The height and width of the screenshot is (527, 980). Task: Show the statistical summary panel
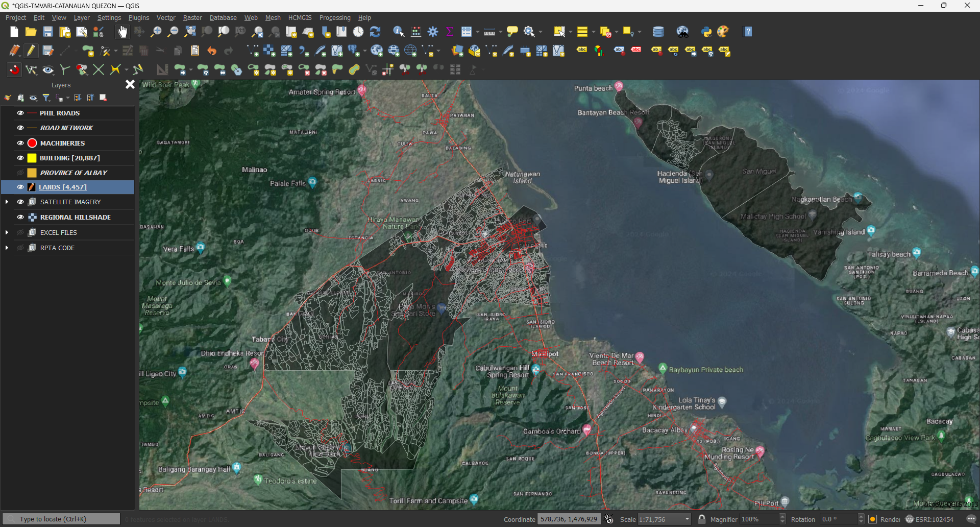449,32
